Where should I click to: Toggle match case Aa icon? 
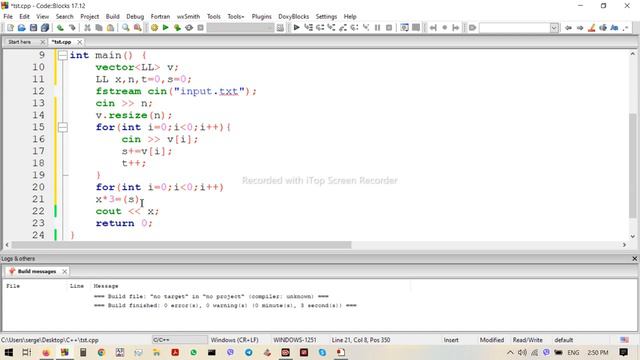[x=614, y=28]
